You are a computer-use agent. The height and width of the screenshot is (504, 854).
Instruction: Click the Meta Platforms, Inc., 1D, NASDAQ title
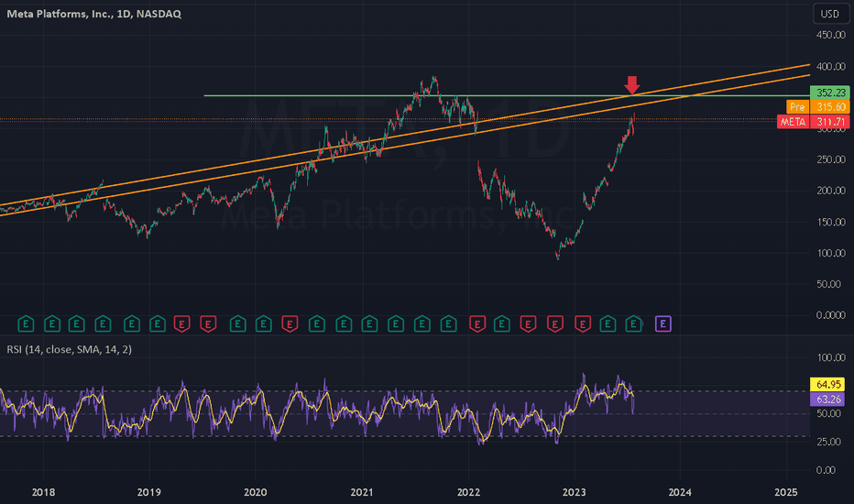93,14
